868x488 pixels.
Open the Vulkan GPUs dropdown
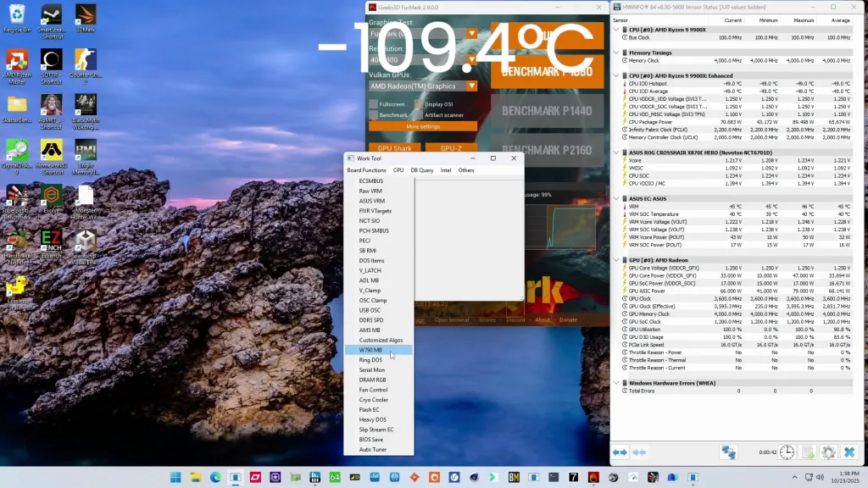click(472, 86)
